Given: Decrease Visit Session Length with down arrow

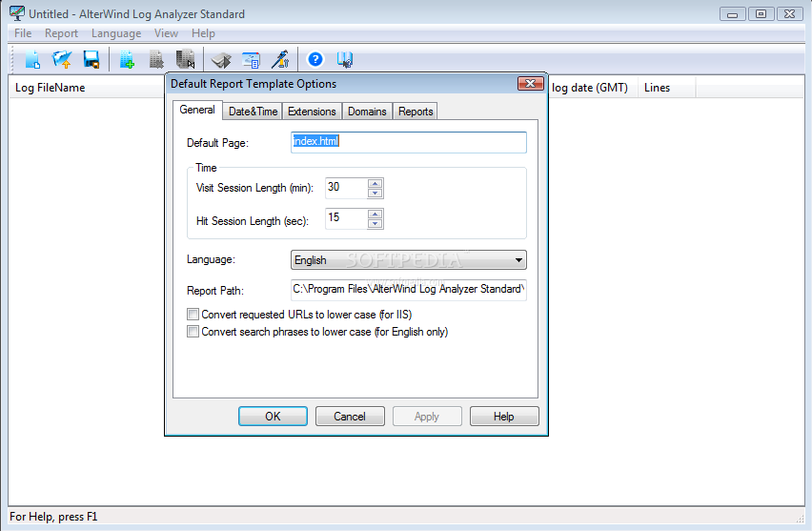Looking at the screenshot, I should (x=375, y=194).
